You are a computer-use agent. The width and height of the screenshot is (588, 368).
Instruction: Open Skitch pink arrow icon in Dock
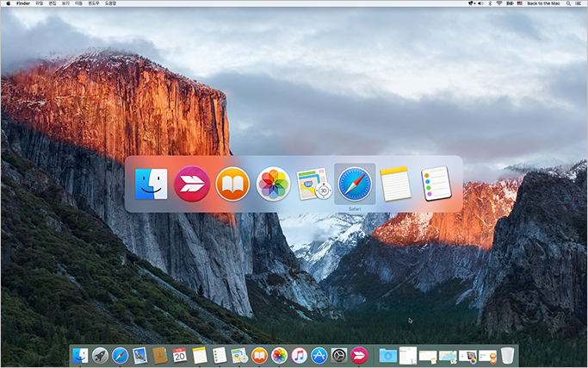(359, 355)
